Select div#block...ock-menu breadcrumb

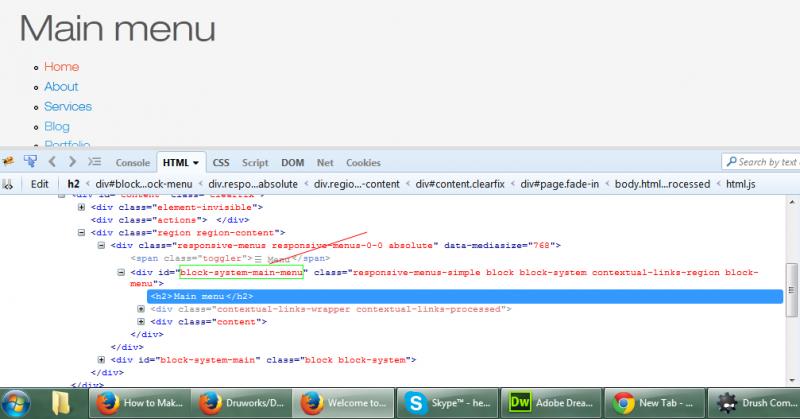(143, 184)
